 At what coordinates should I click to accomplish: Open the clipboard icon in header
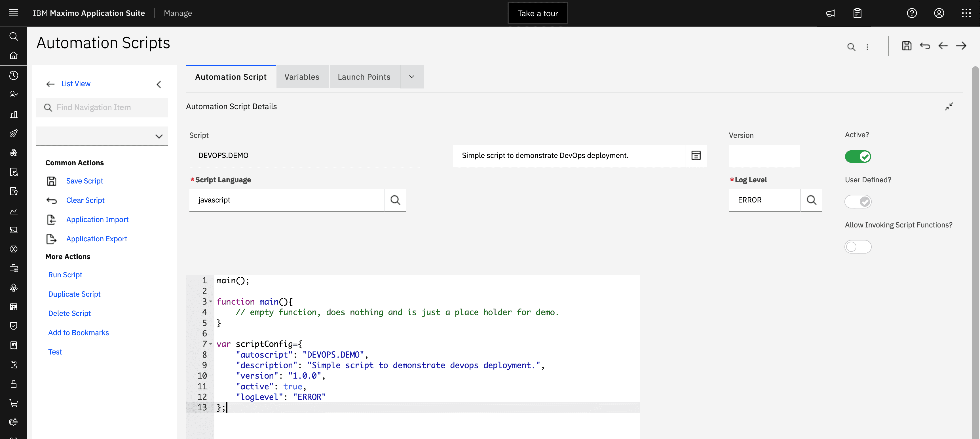click(x=857, y=13)
